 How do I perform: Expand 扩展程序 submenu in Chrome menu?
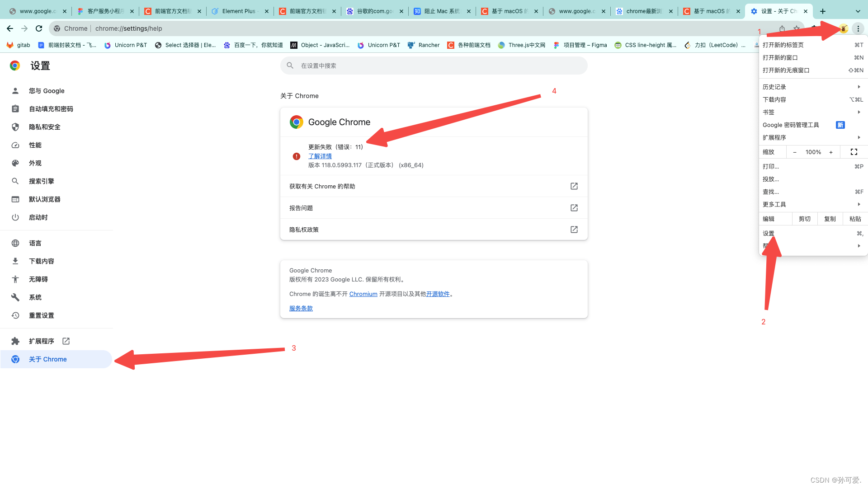[813, 137]
